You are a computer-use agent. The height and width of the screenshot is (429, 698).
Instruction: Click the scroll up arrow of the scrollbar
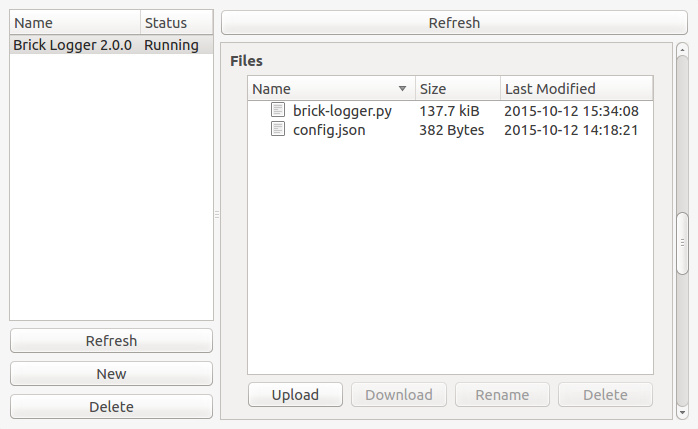[682, 50]
